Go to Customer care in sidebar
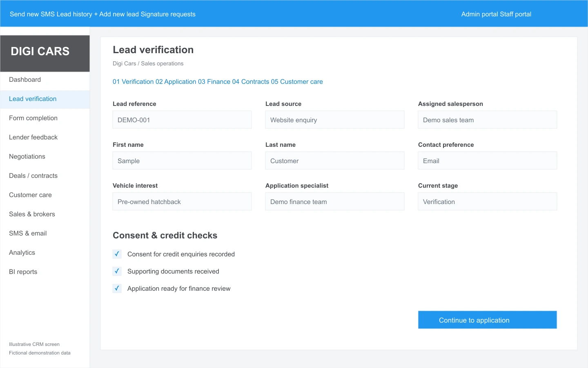 click(45, 195)
